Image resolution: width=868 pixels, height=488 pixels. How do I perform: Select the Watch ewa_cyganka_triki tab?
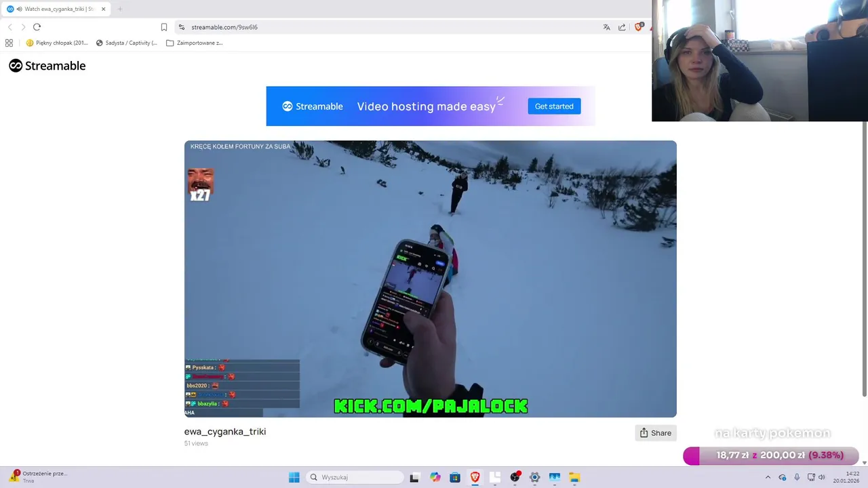pyautogui.click(x=56, y=9)
